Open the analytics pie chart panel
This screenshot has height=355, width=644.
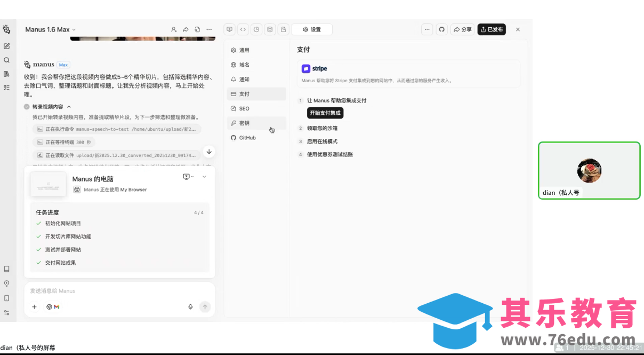point(256,29)
